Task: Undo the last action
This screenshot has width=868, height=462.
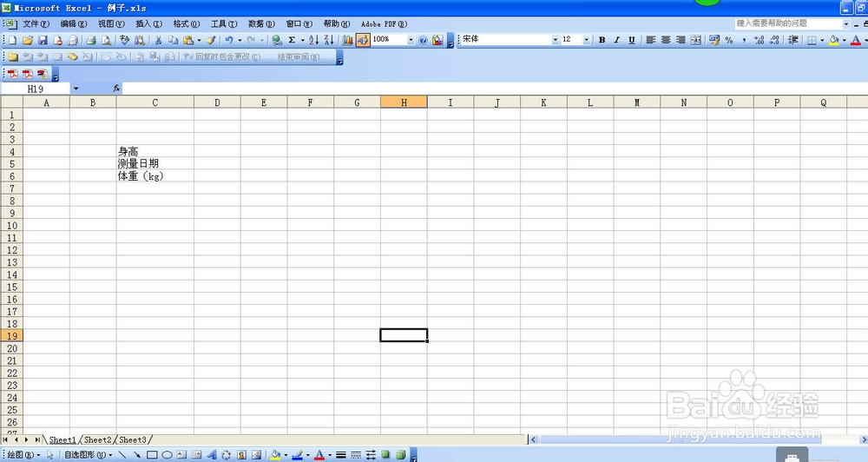Action: pyautogui.click(x=228, y=40)
